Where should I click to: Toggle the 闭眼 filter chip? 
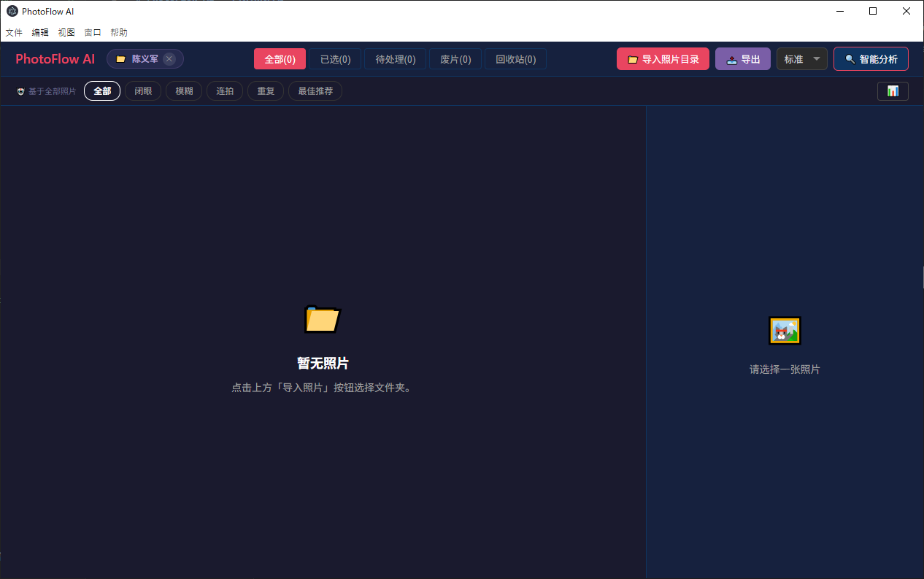[143, 91]
